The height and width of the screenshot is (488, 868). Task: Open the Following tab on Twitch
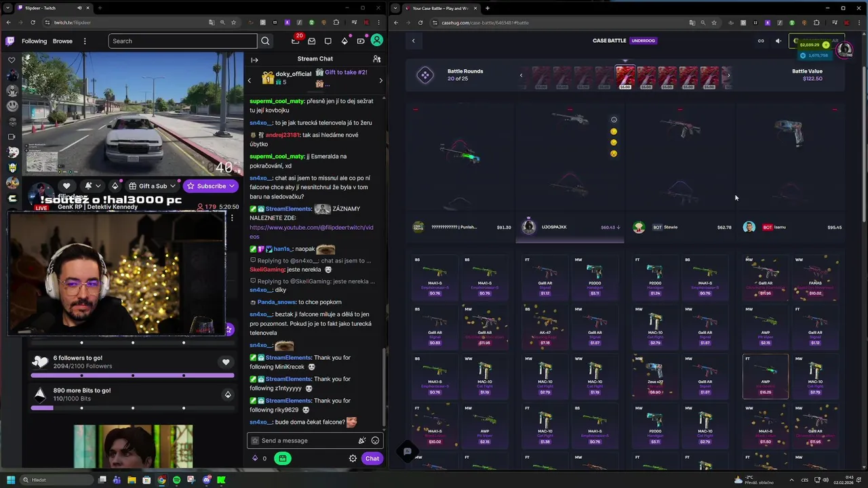point(34,41)
